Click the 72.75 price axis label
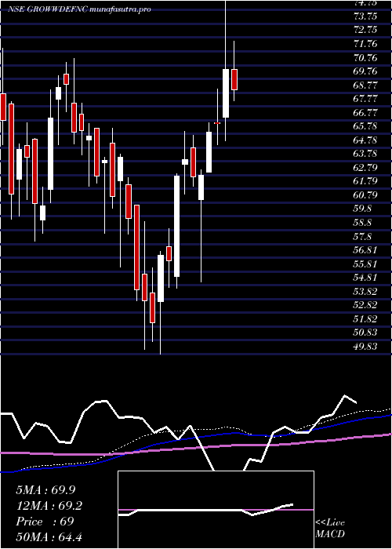 click(365, 30)
